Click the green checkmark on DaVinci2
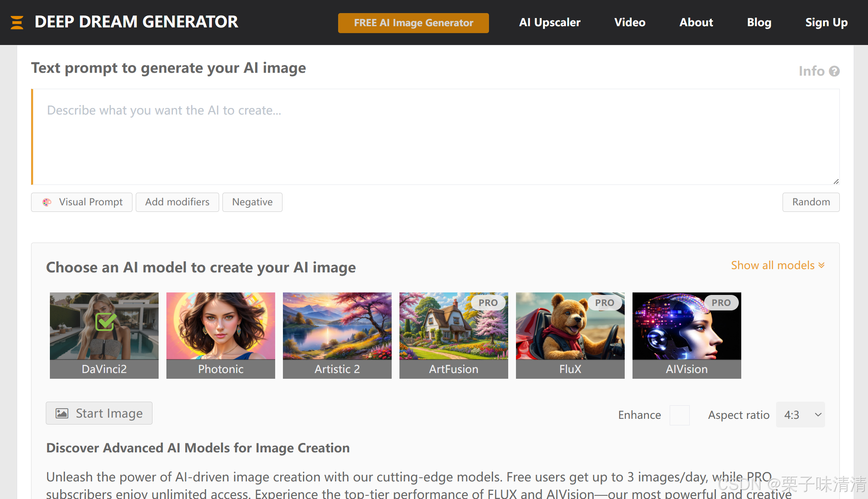The image size is (868, 499). (x=105, y=322)
